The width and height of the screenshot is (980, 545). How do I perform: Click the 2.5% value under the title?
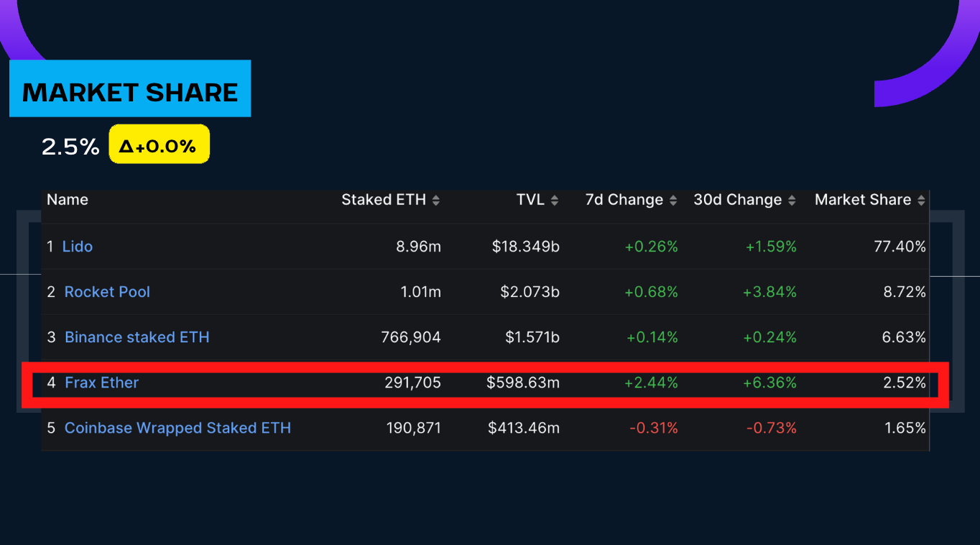coord(70,147)
